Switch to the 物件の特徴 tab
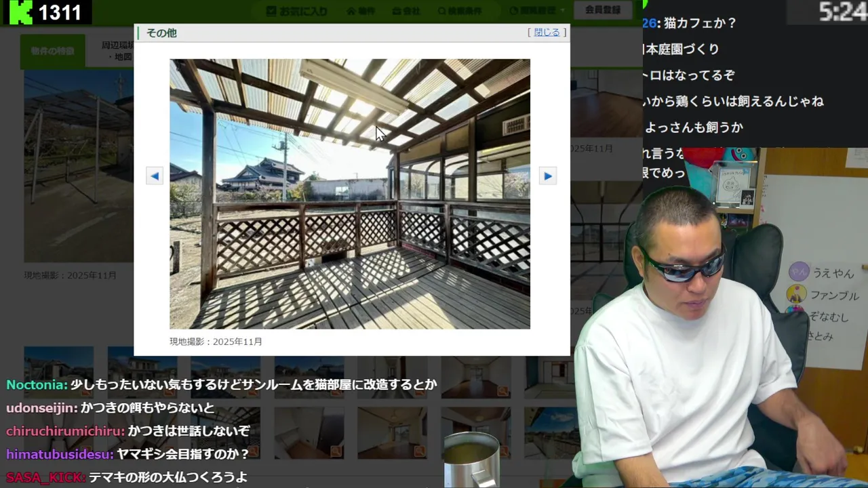 (52, 52)
